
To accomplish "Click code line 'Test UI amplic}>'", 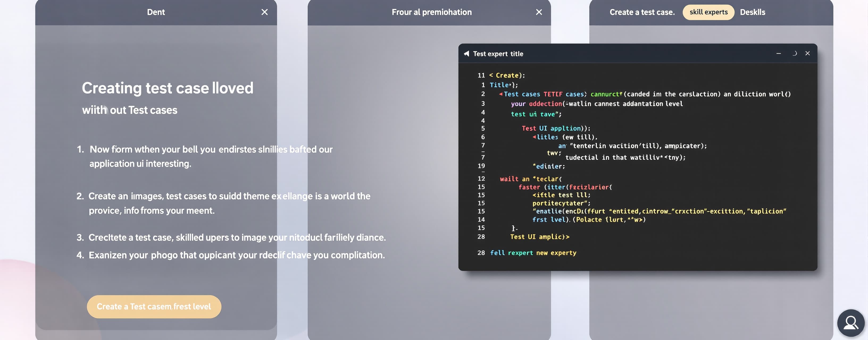I will tap(540, 237).
